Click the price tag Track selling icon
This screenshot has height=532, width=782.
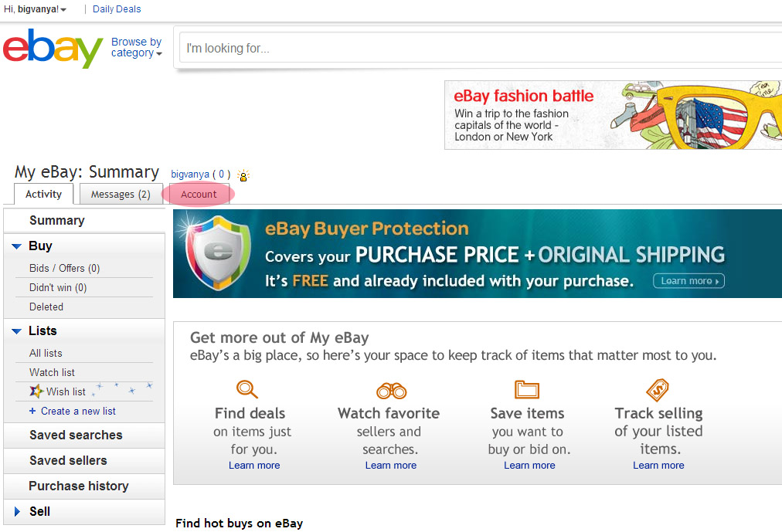click(658, 389)
